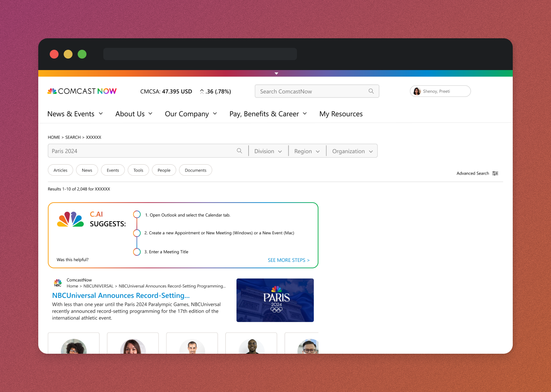
Task: Click 'Was this helpful?' text
Action: click(72, 260)
